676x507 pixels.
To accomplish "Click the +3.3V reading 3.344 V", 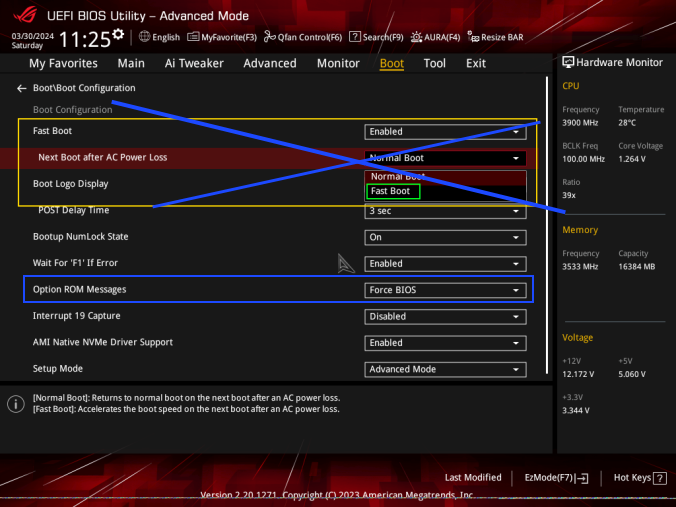I will pyautogui.click(x=576, y=410).
